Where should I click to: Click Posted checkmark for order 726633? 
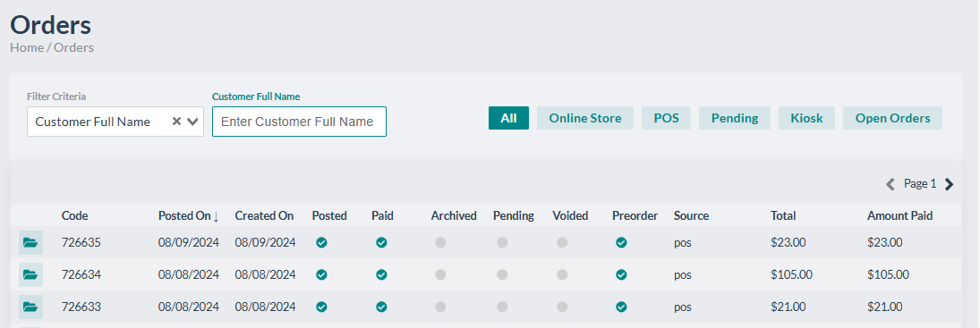[321, 307]
